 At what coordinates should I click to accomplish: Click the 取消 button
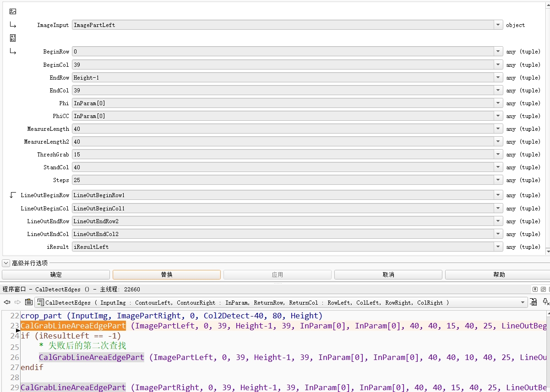pos(388,274)
